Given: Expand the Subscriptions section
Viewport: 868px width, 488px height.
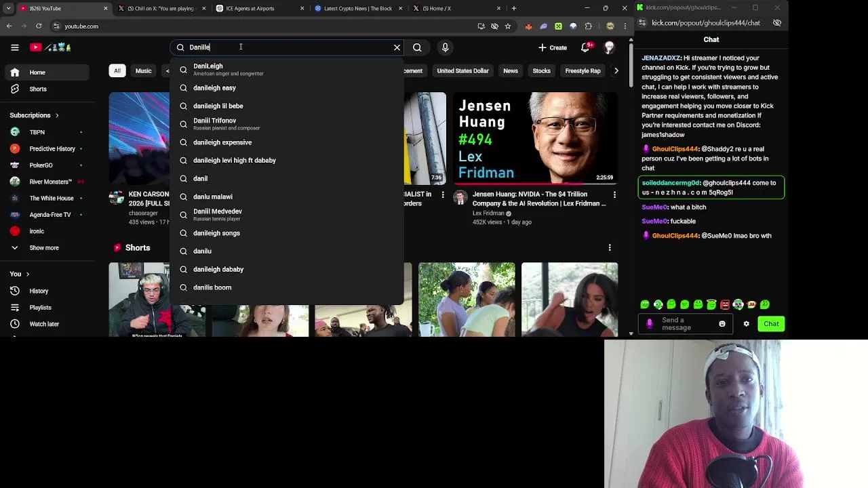Looking at the screenshot, I should pyautogui.click(x=34, y=115).
